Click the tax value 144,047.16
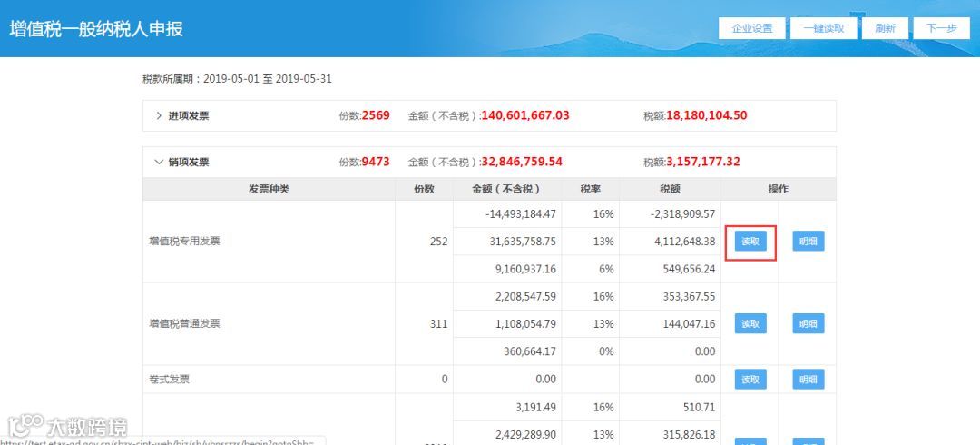 [690, 323]
